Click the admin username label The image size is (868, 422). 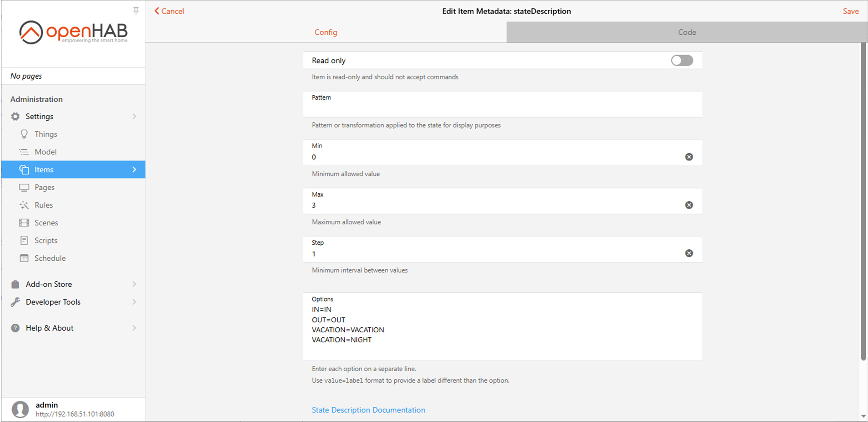tap(47, 405)
